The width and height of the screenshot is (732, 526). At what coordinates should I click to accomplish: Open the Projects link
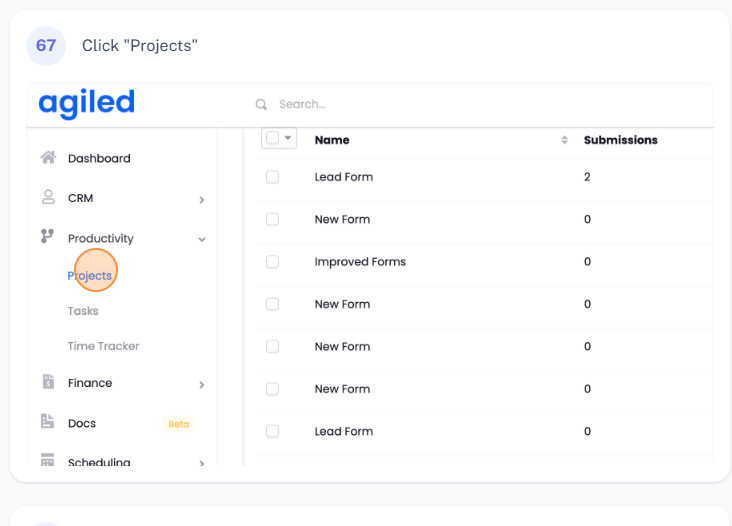pyautogui.click(x=90, y=275)
